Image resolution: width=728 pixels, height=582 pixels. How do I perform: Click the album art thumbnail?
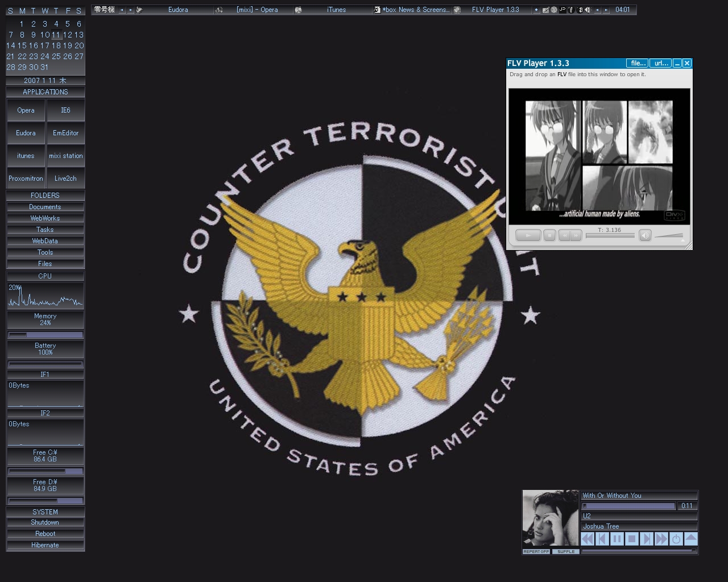(551, 519)
